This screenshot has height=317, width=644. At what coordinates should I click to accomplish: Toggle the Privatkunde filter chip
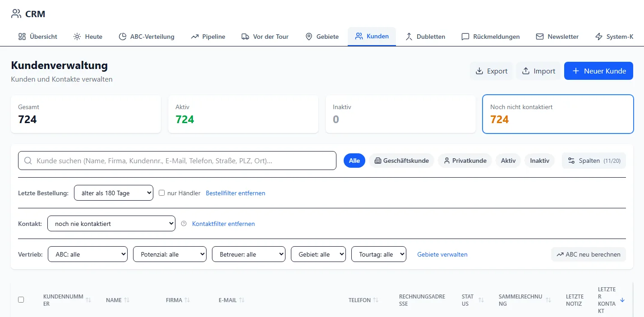click(465, 161)
